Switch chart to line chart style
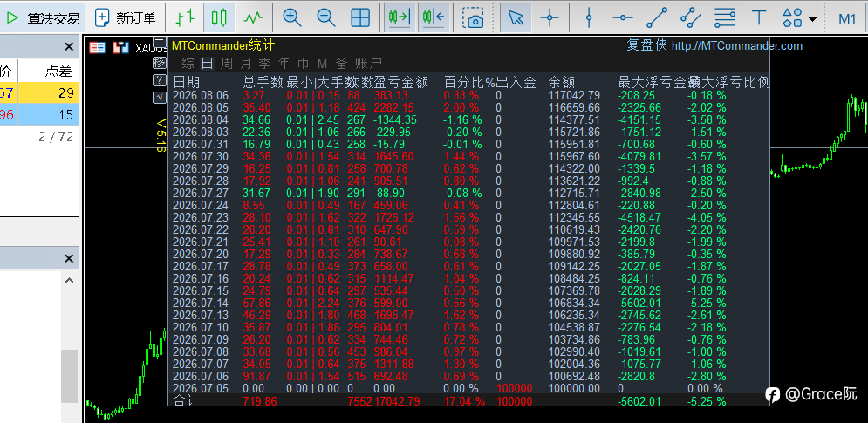The height and width of the screenshot is (423, 868). click(253, 17)
